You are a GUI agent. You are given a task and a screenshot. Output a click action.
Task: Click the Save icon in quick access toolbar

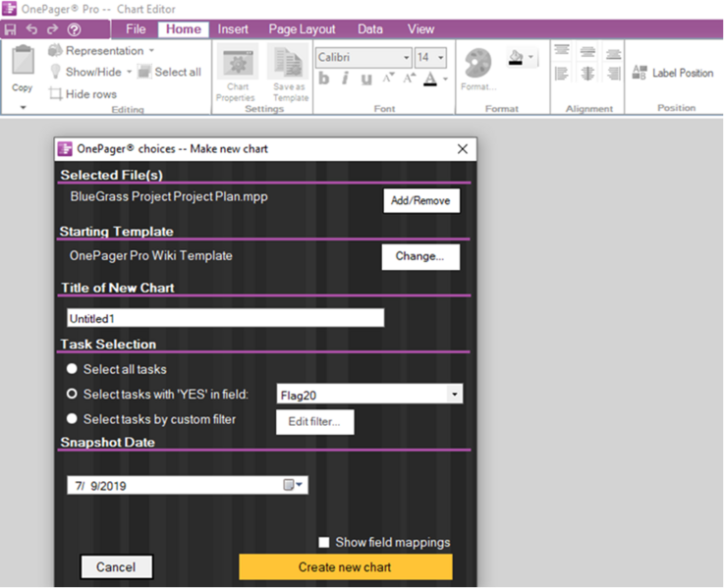tap(10, 29)
